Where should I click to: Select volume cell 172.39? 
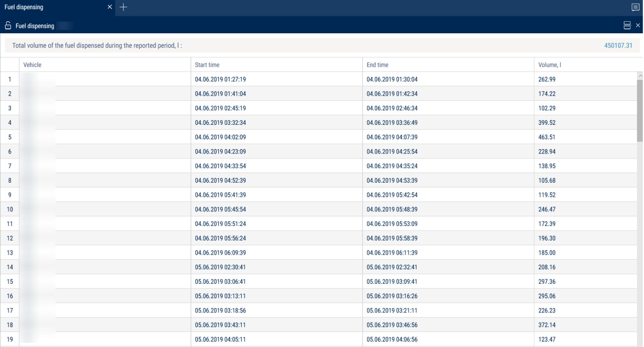coord(547,224)
